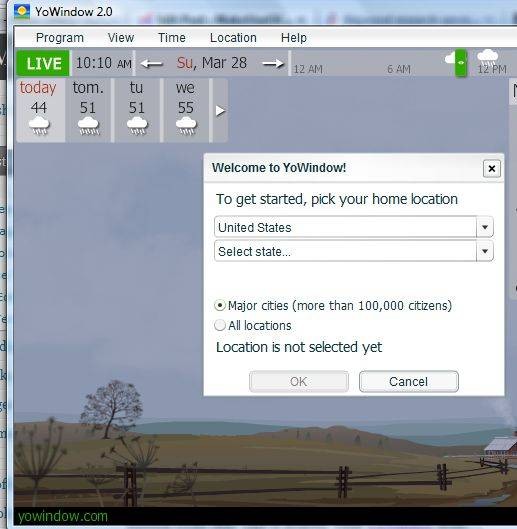Open the Location menu
The height and width of the screenshot is (529, 517).
tap(233, 37)
